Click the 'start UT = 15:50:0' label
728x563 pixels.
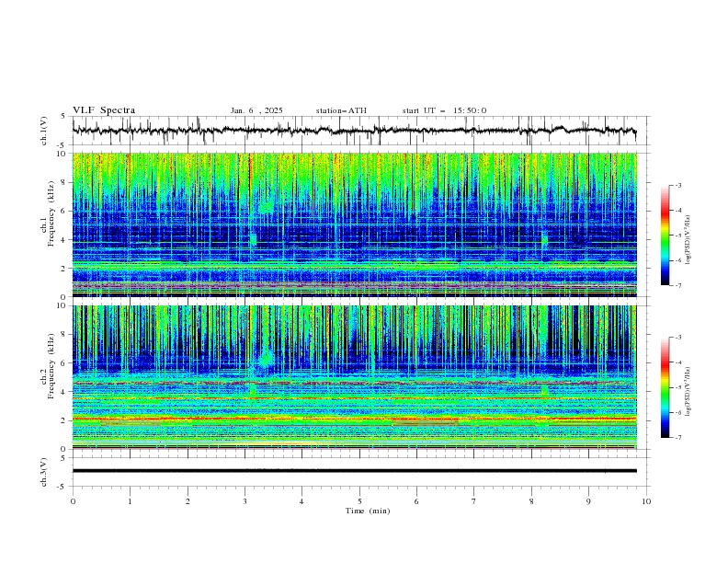444,110
